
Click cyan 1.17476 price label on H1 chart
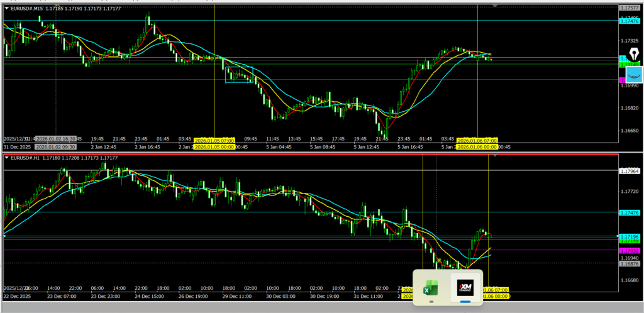(x=629, y=213)
